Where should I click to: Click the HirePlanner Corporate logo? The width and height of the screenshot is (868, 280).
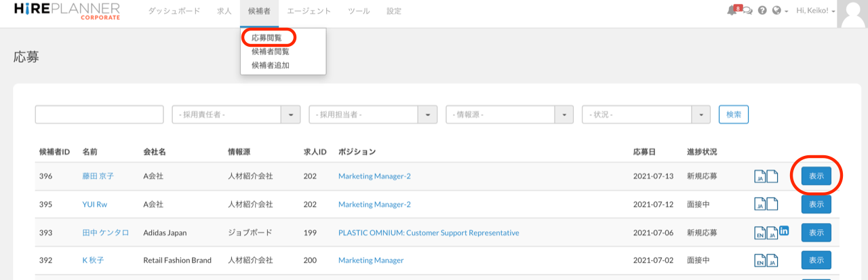pyautogui.click(x=67, y=11)
